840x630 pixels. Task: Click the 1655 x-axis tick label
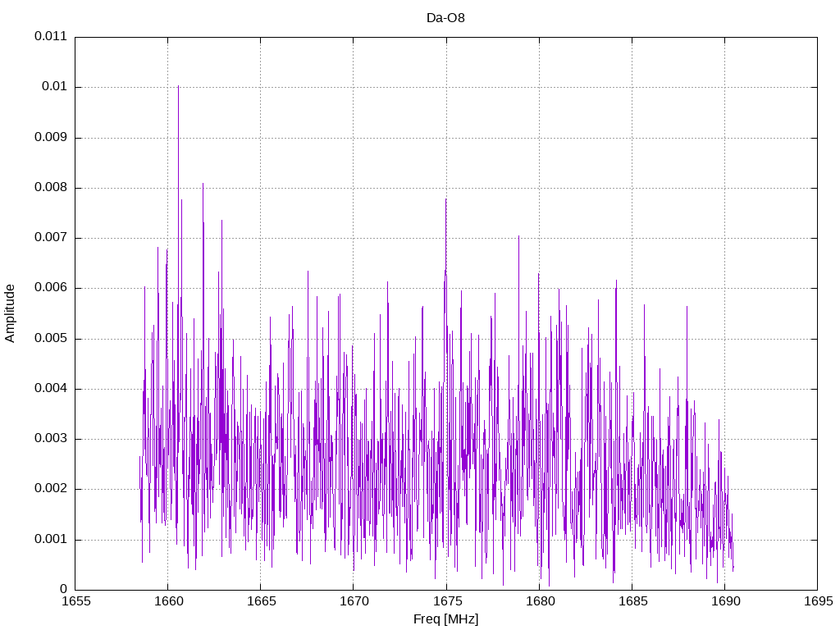click(x=76, y=601)
